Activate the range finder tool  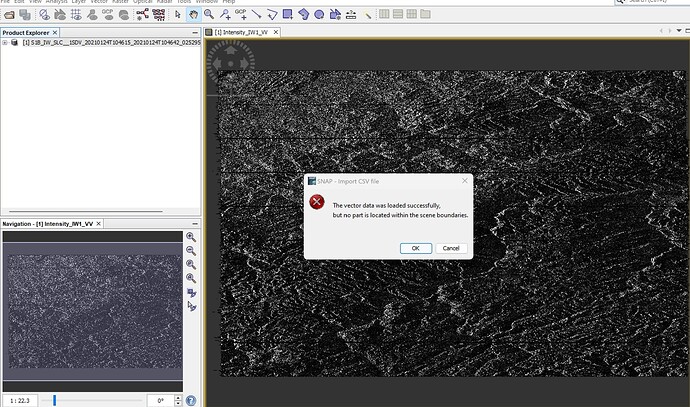tap(351, 15)
